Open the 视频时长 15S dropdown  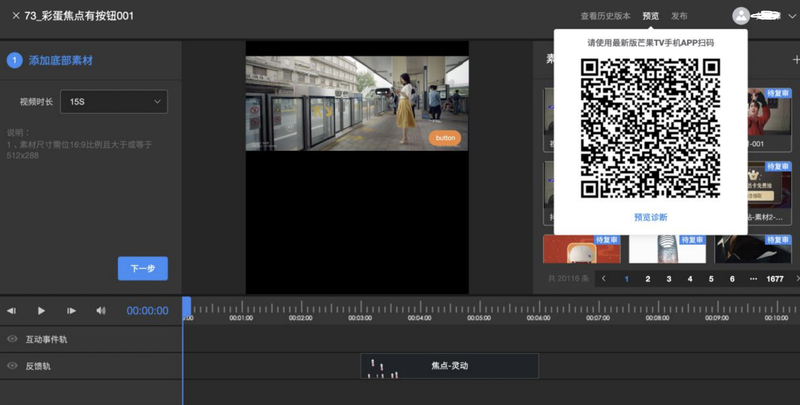(114, 102)
